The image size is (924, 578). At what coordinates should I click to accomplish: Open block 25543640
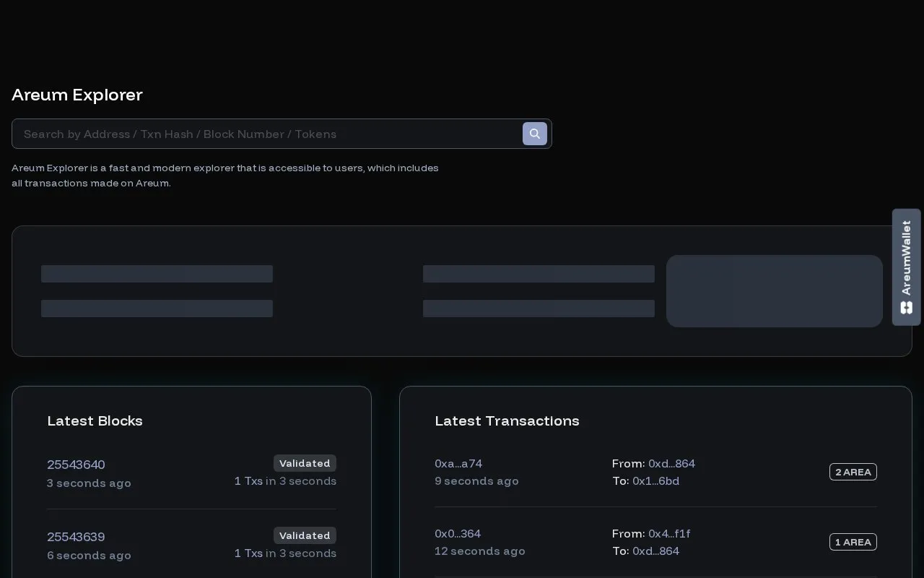coord(76,465)
